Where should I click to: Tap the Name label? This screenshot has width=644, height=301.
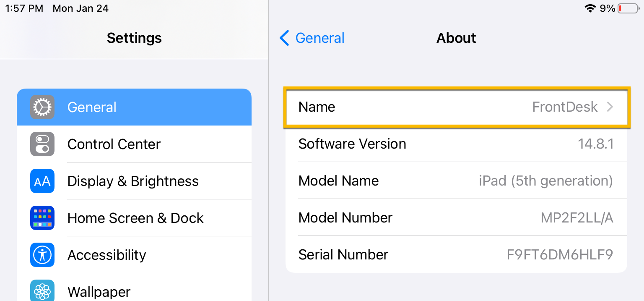317,107
